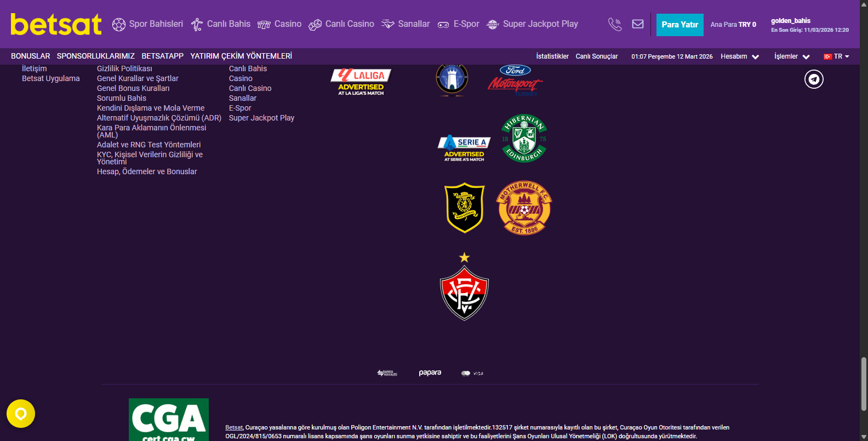Expand the Hesabım dropdown
The image size is (868, 441).
(740, 56)
